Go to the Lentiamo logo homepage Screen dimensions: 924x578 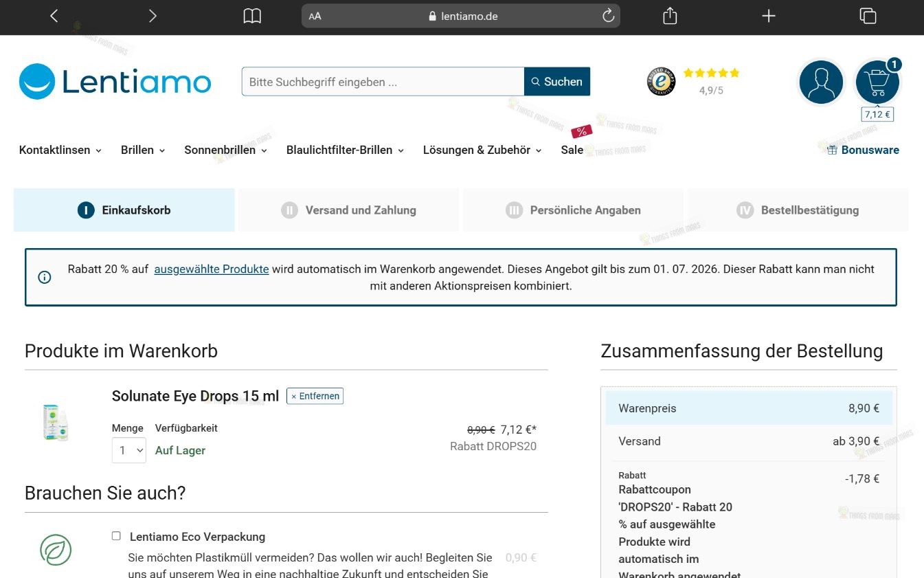coord(115,82)
